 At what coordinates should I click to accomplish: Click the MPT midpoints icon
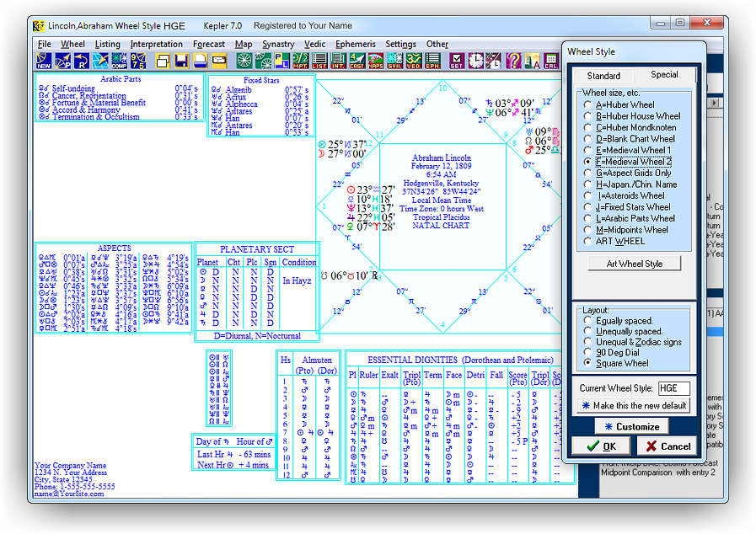point(300,61)
